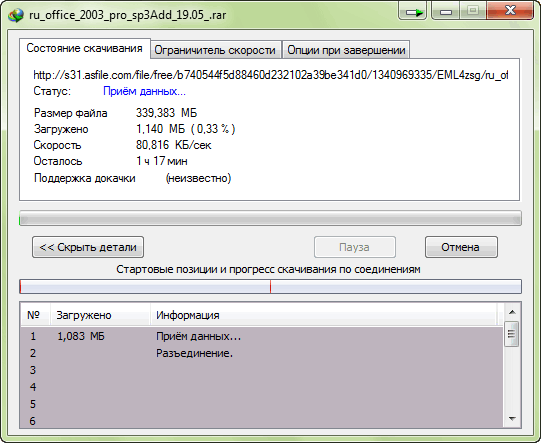Close the download dialog with X

click(510, 11)
